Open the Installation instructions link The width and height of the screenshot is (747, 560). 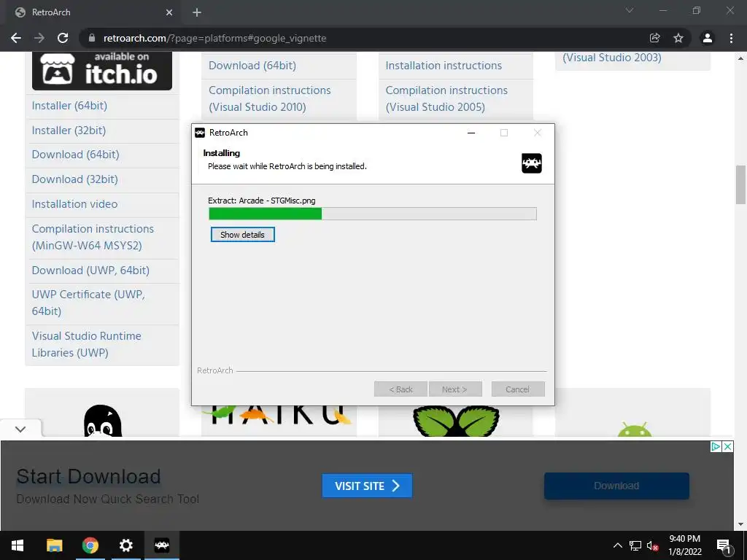444,66
